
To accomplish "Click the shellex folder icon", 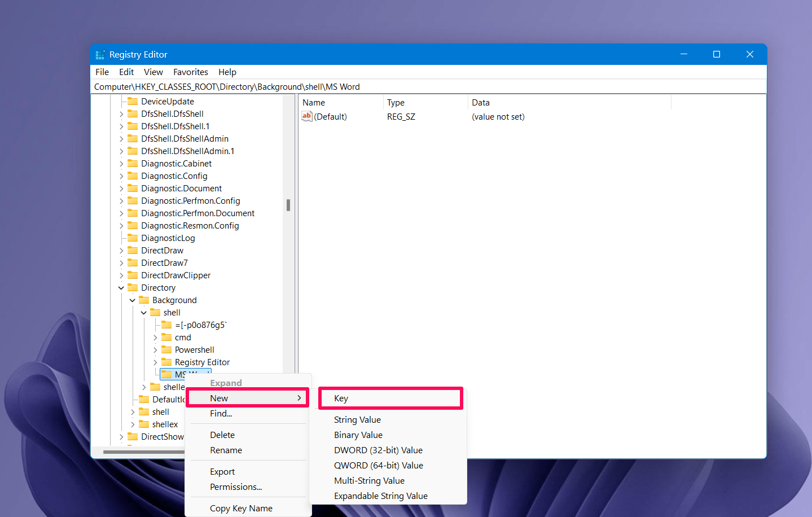I will [144, 424].
